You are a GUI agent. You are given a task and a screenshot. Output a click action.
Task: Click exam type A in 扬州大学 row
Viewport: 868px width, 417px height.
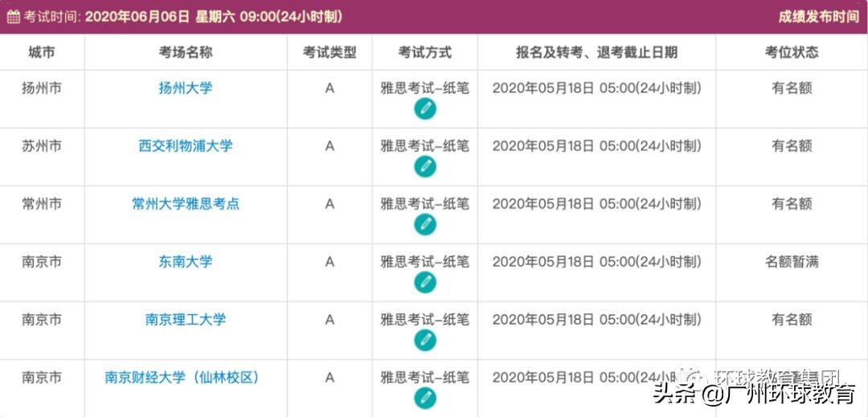click(330, 88)
